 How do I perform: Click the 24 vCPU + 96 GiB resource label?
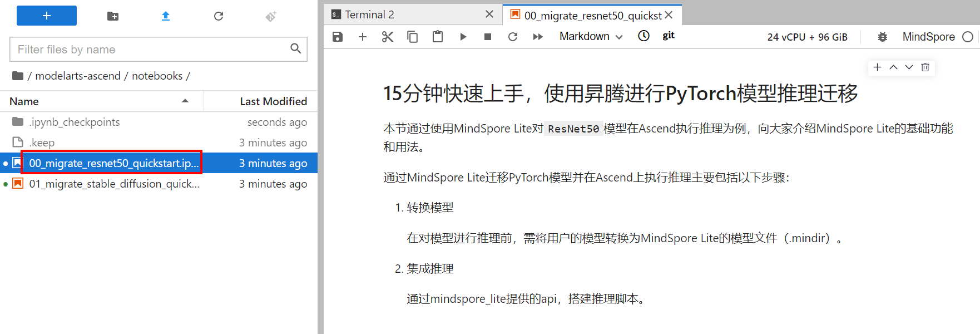[808, 37]
